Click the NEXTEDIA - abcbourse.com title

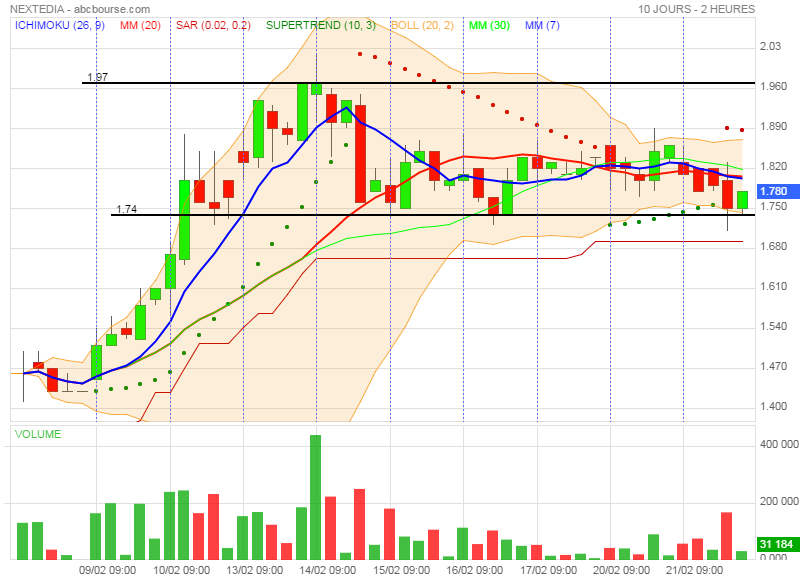tap(80, 9)
